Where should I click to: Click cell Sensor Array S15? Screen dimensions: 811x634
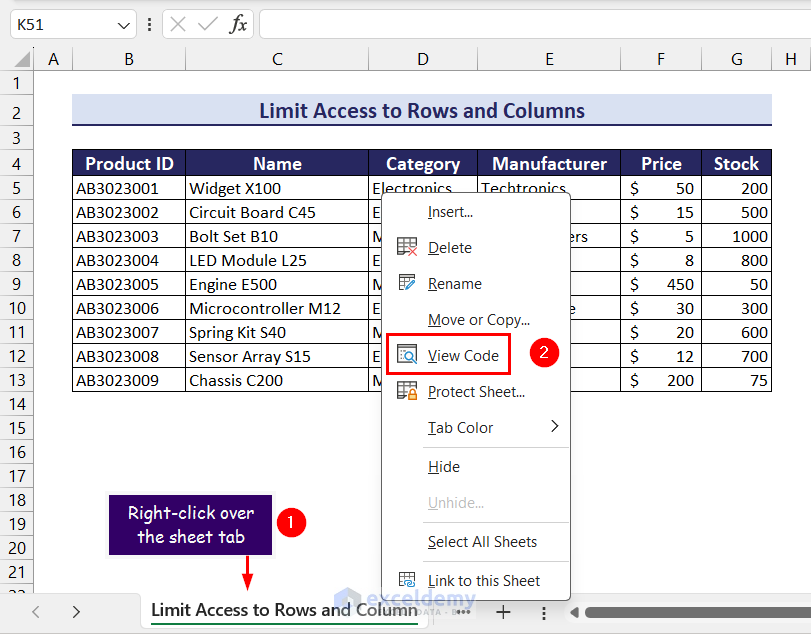pos(277,356)
